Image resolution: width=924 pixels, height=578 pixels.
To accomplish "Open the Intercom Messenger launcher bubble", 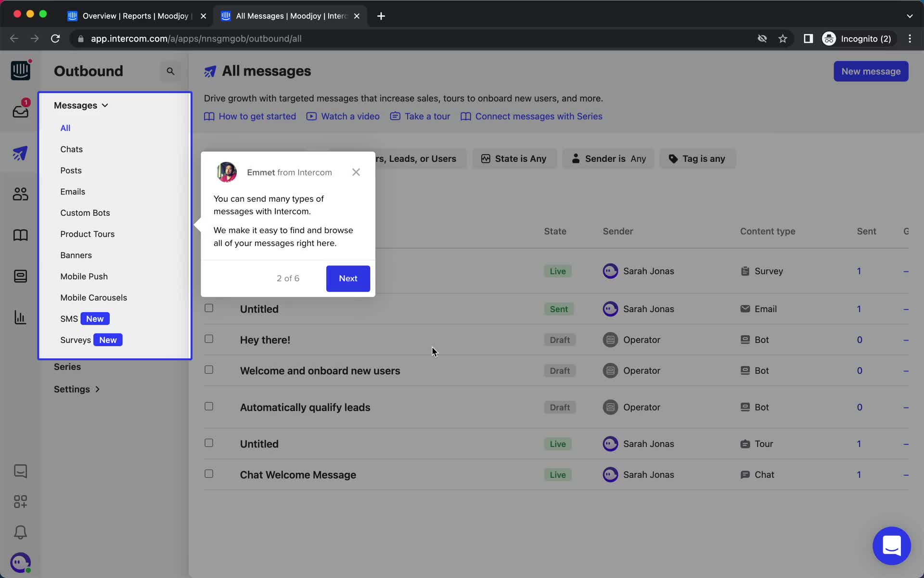I will click(x=891, y=546).
